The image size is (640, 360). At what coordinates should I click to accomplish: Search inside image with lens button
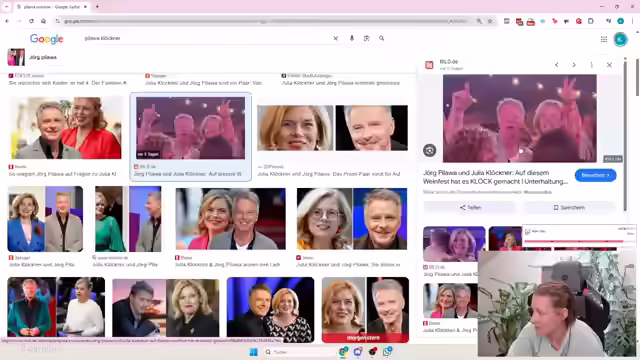coord(429,151)
